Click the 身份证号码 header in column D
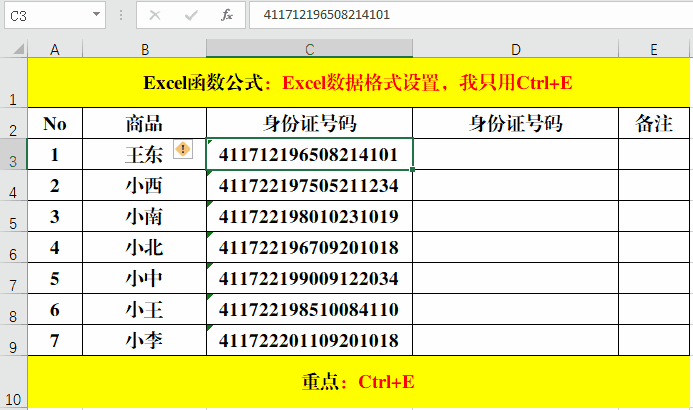This screenshot has height=410, width=693. [515, 123]
